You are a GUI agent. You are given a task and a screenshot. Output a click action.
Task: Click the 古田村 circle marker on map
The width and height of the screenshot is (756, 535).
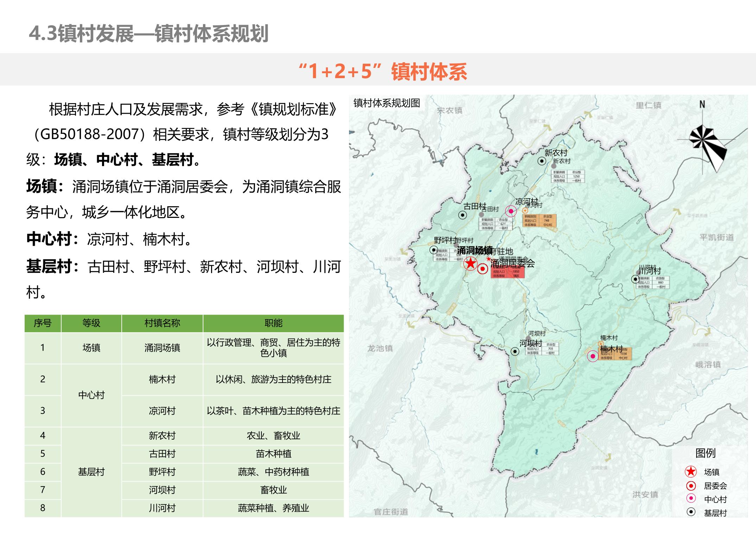pos(463,215)
